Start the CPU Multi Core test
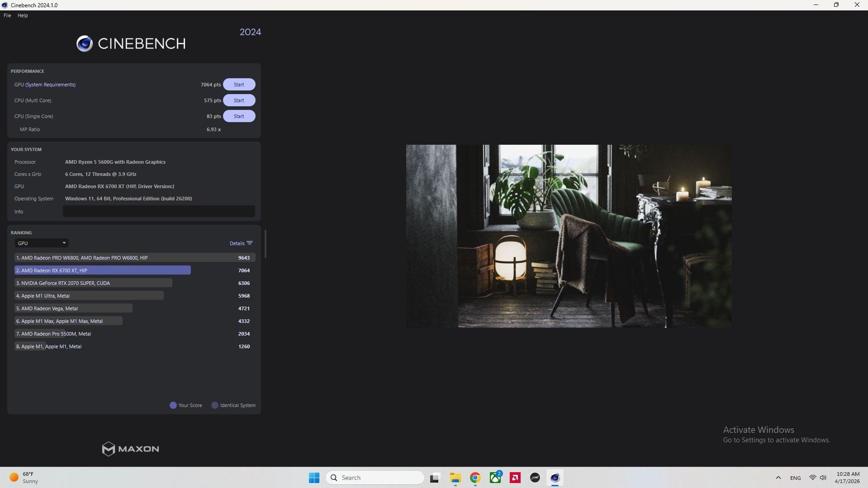The width and height of the screenshot is (868, 488). (x=239, y=100)
